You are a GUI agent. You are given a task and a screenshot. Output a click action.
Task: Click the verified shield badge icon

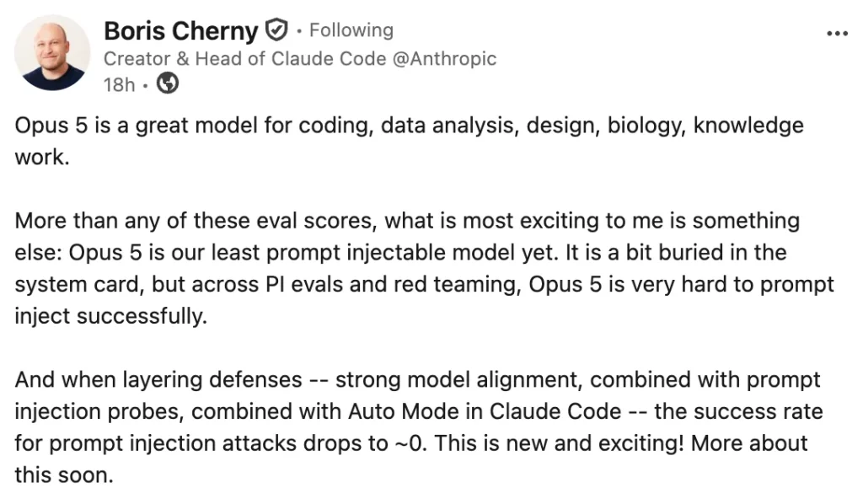point(276,29)
